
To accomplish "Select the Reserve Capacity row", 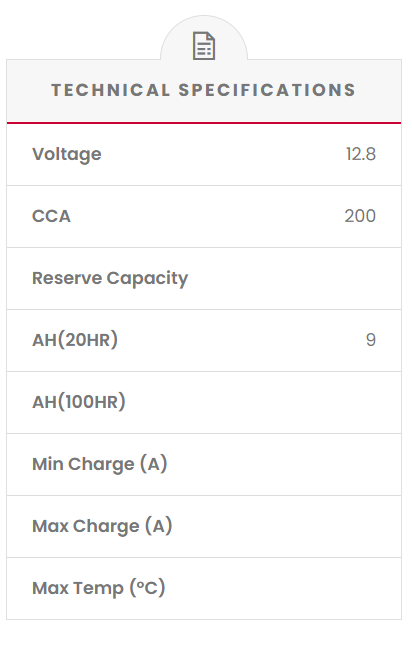I will click(x=204, y=279).
